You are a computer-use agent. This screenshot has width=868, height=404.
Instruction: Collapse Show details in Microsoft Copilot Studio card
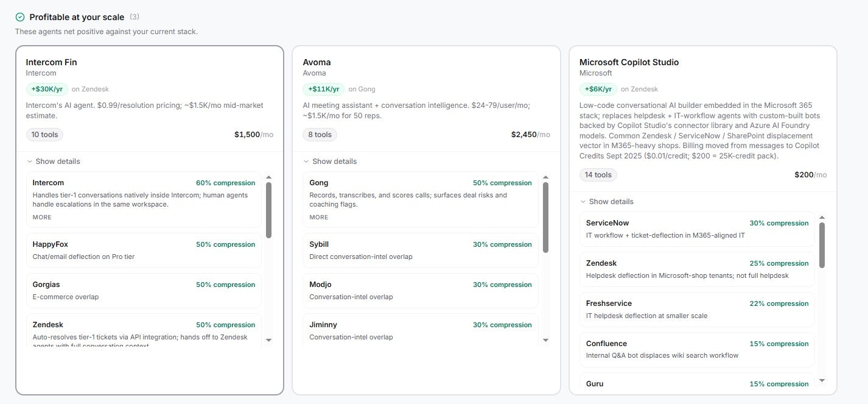(607, 202)
